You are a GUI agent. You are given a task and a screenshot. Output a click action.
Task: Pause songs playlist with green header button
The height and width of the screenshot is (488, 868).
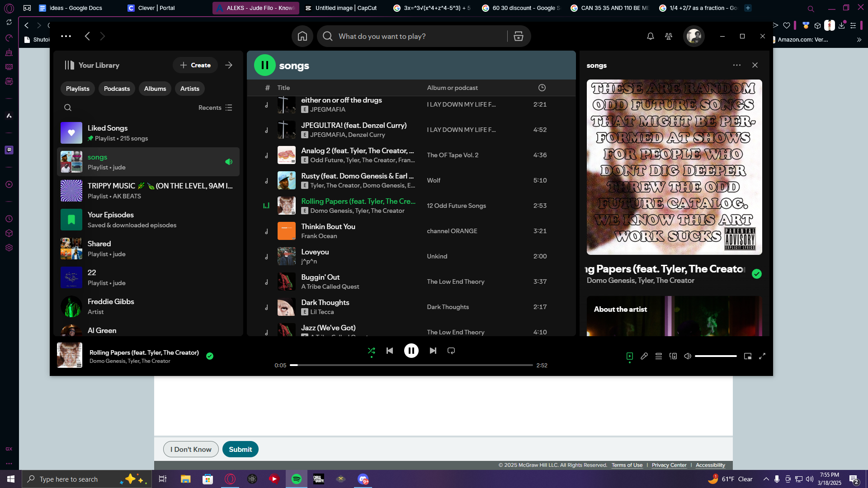[x=265, y=65]
